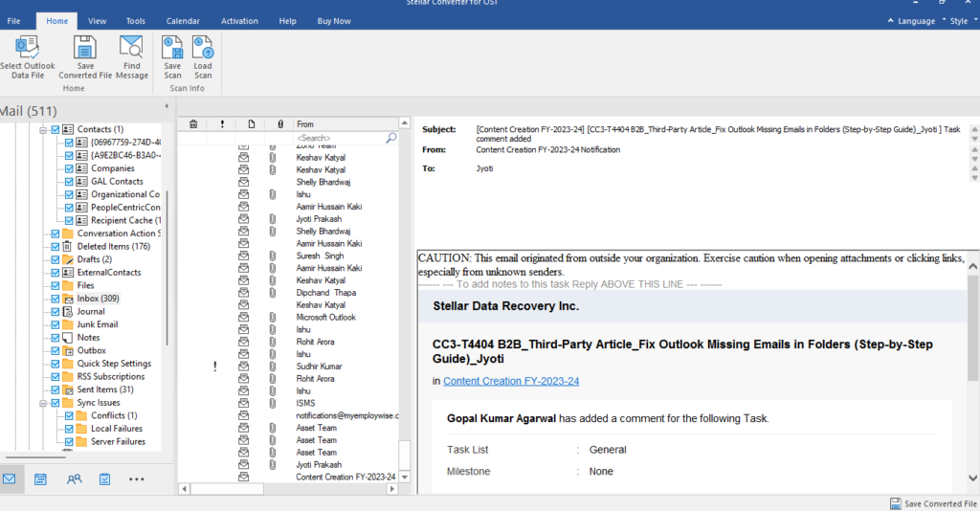Viewport: 980px width, 511px height.
Task: Toggle the GAL Contacts checkbox
Action: click(x=69, y=181)
